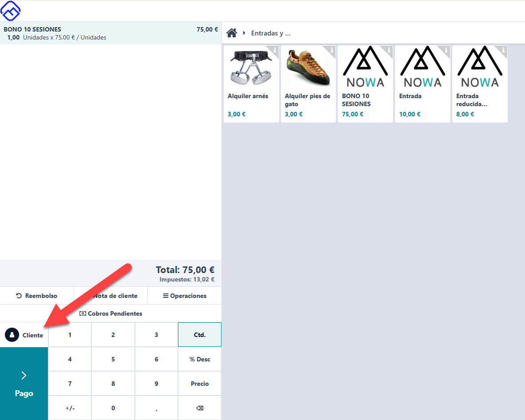Switch numpad to Precio mode
This screenshot has width=525, height=420.
(200, 384)
